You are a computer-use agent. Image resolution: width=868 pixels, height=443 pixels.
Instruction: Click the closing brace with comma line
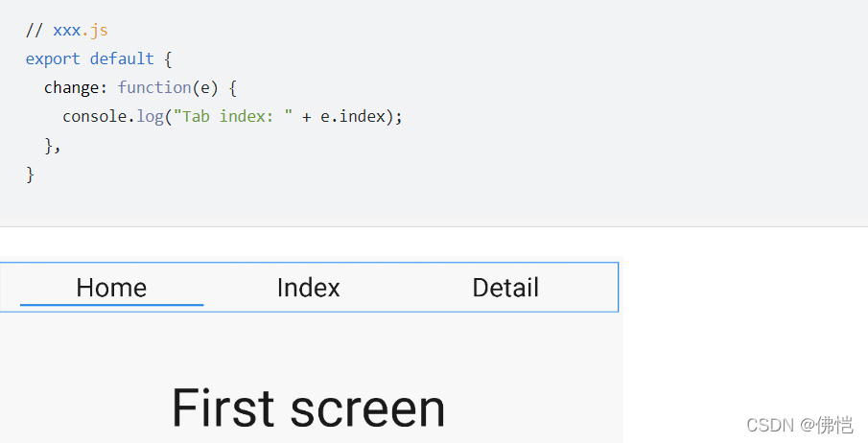53,146
